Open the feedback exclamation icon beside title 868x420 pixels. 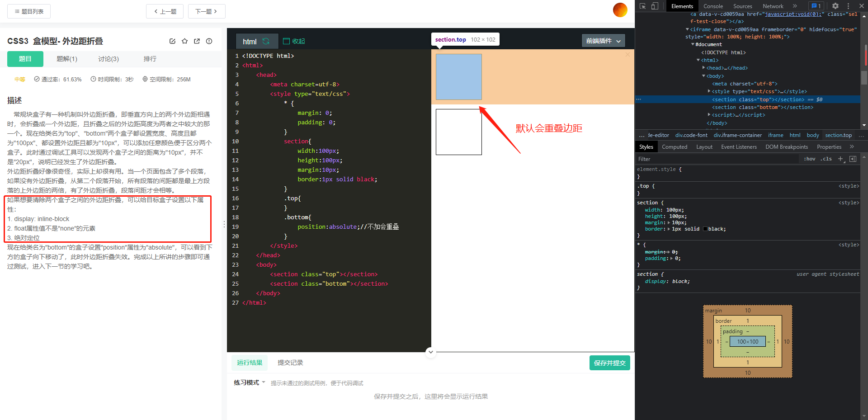coord(209,41)
